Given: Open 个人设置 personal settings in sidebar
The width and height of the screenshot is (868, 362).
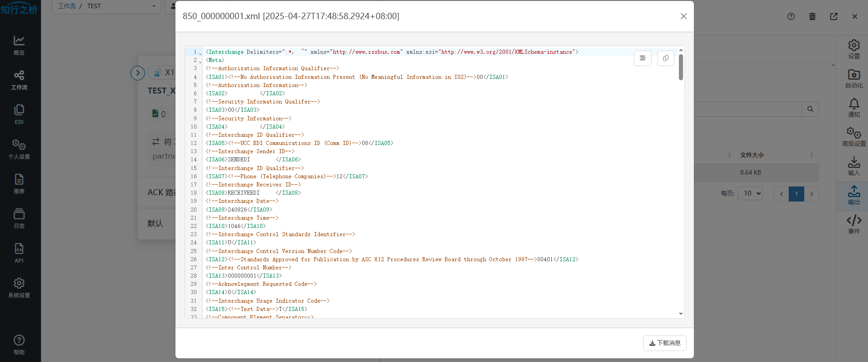Looking at the screenshot, I should coord(19,150).
